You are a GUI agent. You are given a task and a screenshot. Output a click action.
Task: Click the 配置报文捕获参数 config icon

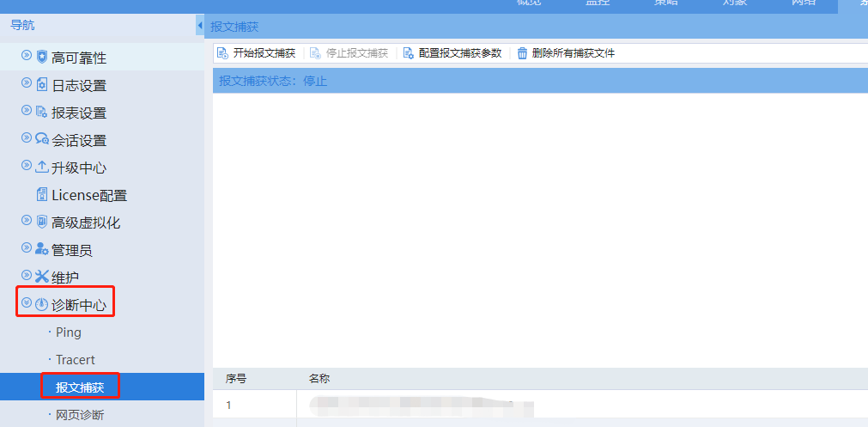pos(409,53)
